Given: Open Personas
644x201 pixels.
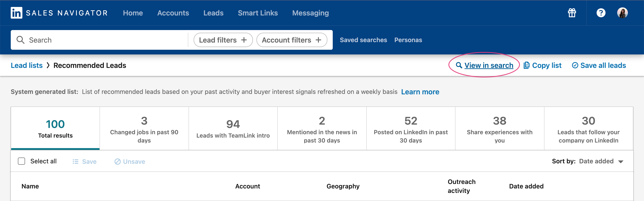Looking at the screenshot, I should [408, 40].
